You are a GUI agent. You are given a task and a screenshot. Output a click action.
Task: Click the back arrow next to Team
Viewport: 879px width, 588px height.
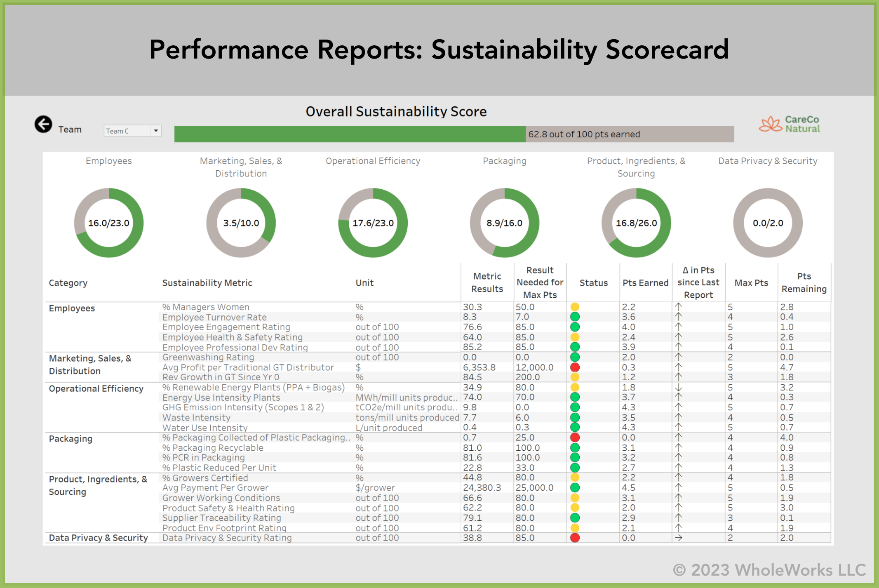[44, 123]
